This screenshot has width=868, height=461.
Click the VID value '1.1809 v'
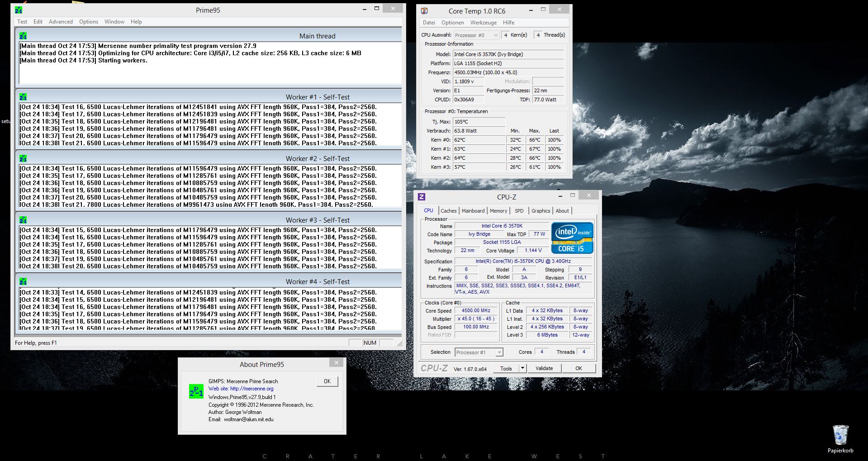click(468, 81)
